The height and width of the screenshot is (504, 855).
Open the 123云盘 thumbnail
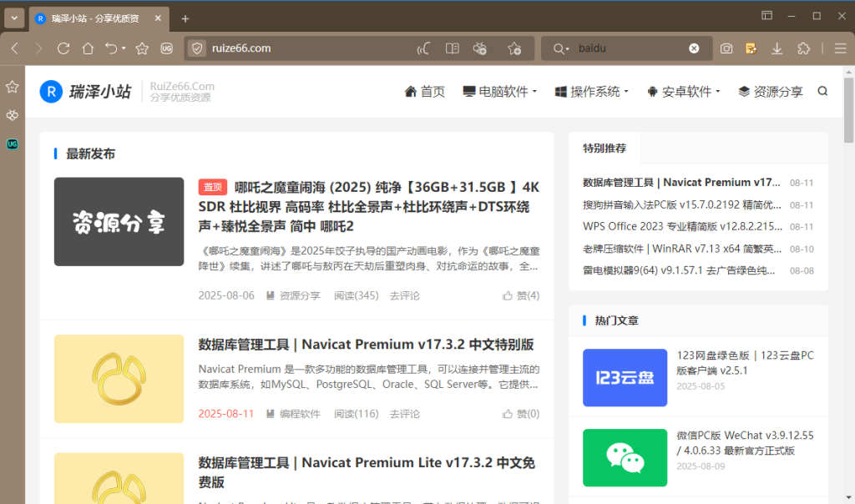point(625,378)
